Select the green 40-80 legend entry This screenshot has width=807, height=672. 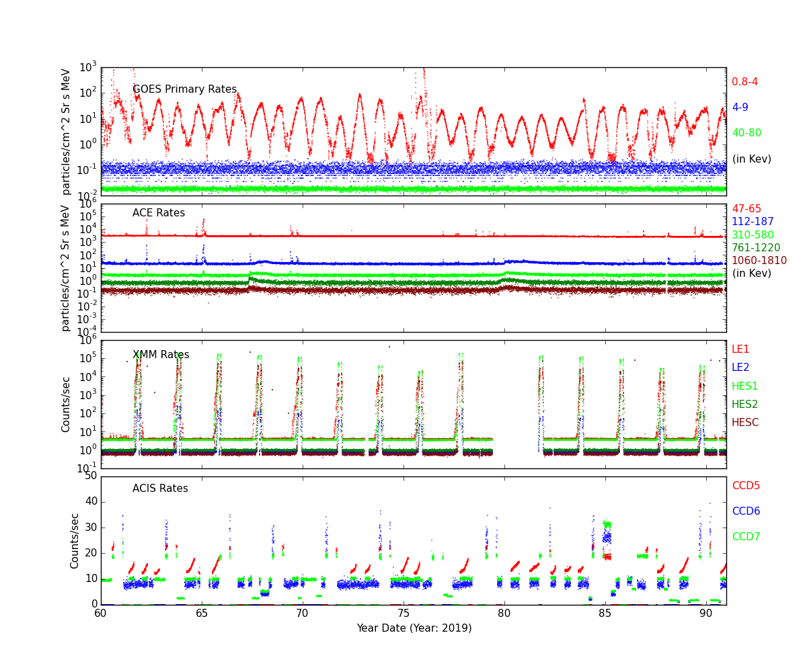(746, 133)
